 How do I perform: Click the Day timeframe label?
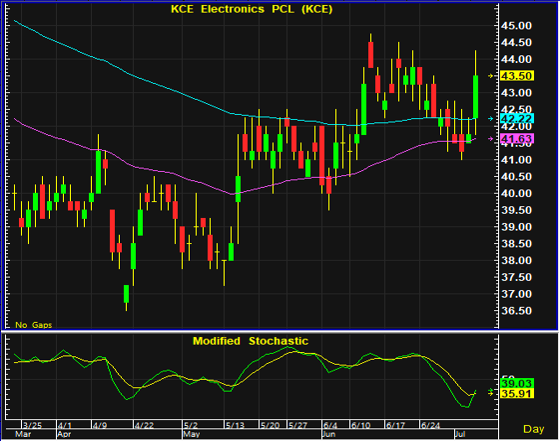[x=534, y=429]
